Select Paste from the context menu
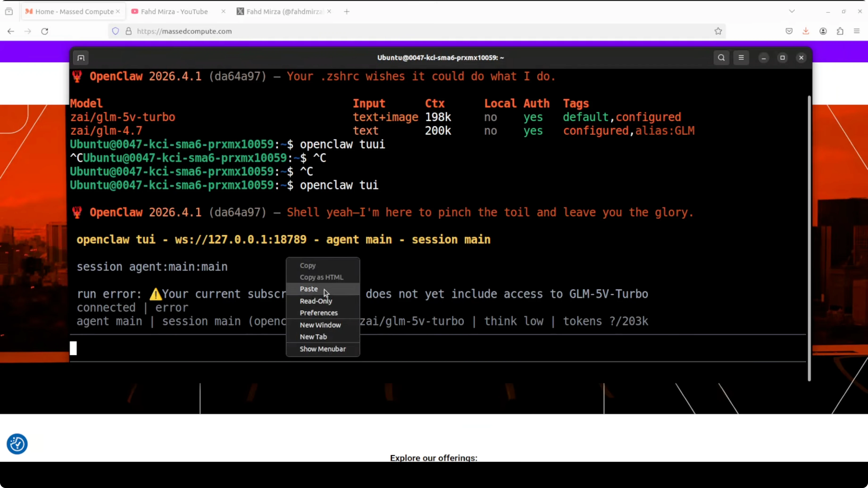The image size is (868, 488). tap(309, 289)
